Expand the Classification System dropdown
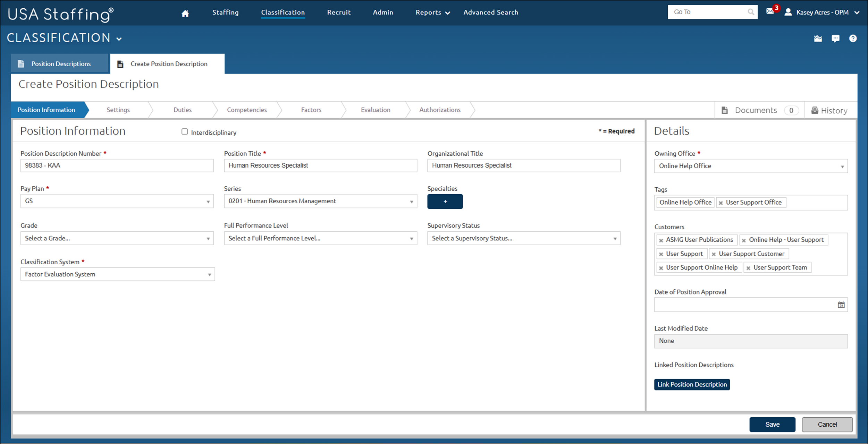 click(117, 274)
